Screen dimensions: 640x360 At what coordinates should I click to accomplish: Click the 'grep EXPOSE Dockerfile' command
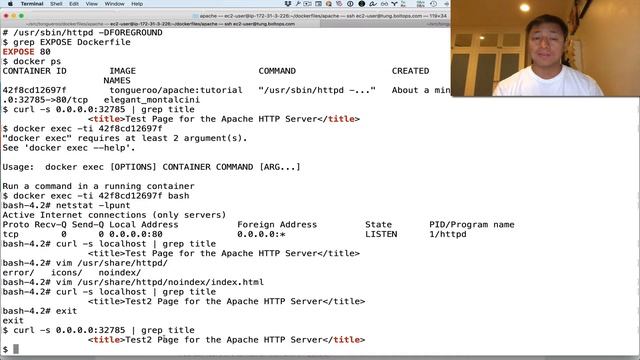tap(72, 42)
